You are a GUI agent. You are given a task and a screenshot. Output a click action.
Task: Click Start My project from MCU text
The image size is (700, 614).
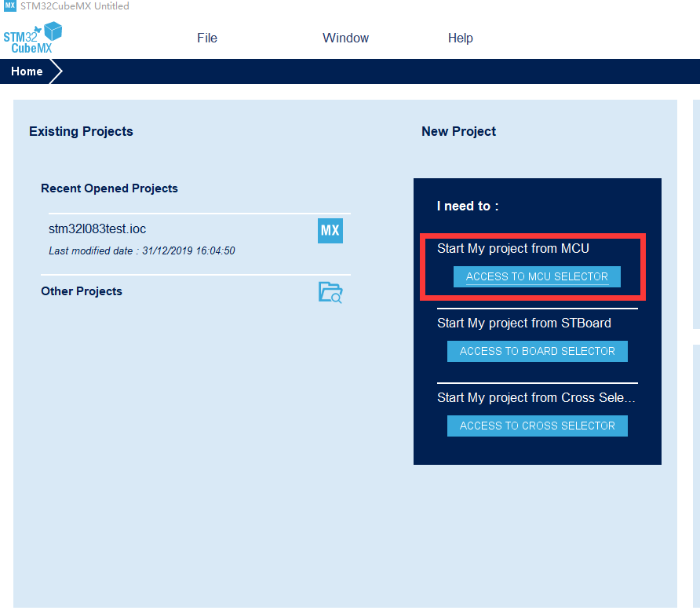coord(513,248)
